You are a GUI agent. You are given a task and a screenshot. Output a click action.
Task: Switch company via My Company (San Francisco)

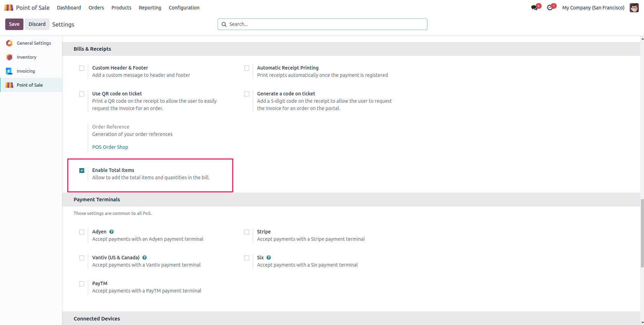click(x=593, y=8)
